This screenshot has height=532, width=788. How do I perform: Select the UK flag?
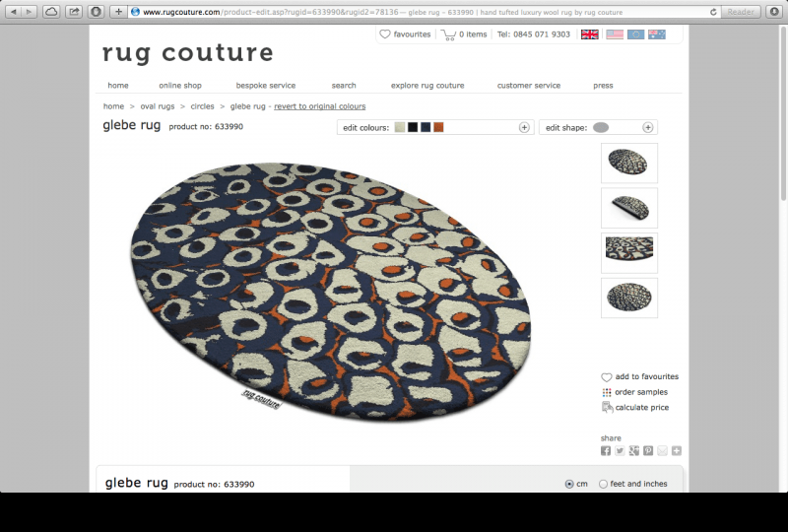point(589,34)
